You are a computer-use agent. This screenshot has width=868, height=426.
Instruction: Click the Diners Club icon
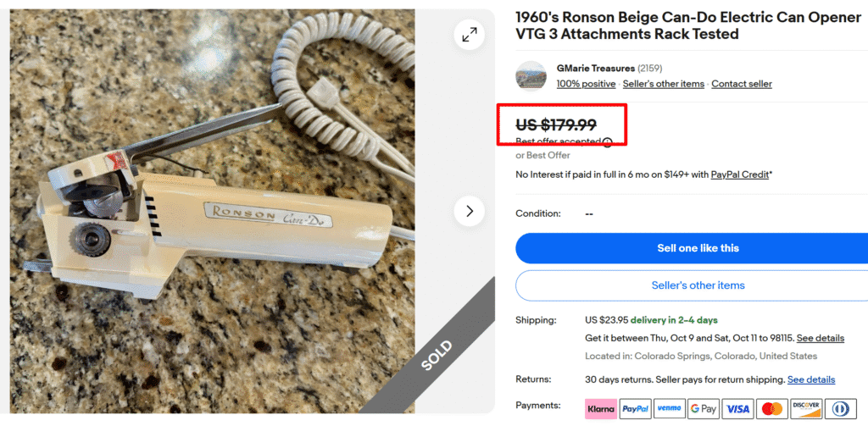(840, 409)
